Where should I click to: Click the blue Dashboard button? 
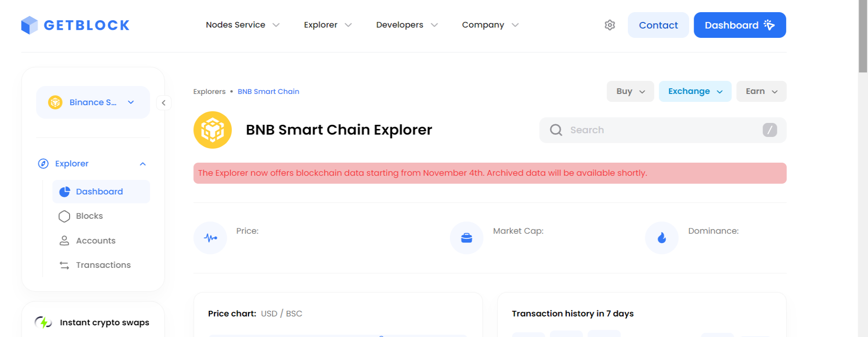click(740, 25)
